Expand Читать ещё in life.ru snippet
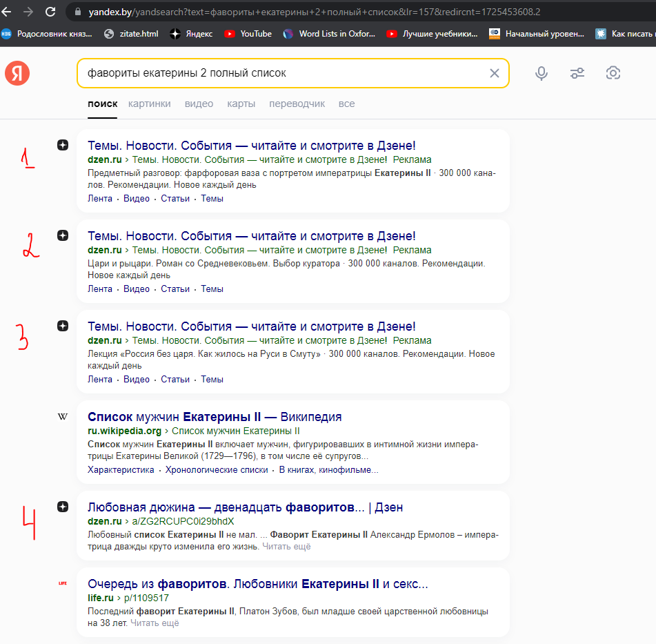656x644 pixels. (x=155, y=623)
